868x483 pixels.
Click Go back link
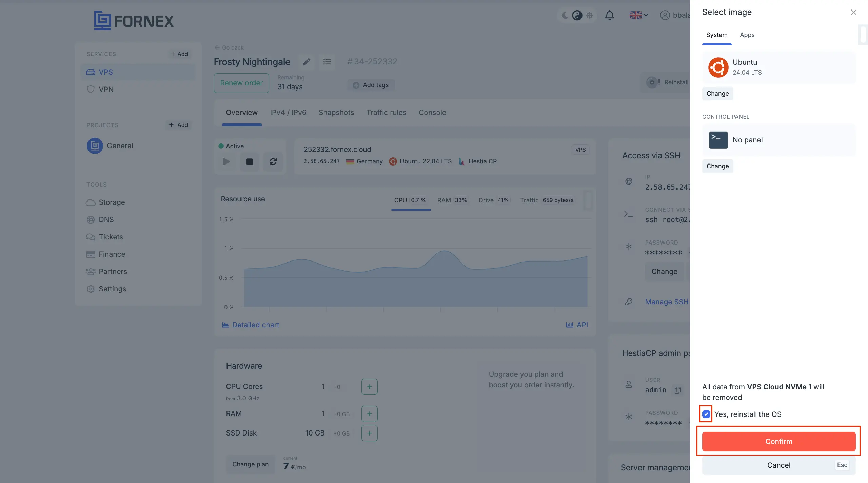[x=229, y=47]
